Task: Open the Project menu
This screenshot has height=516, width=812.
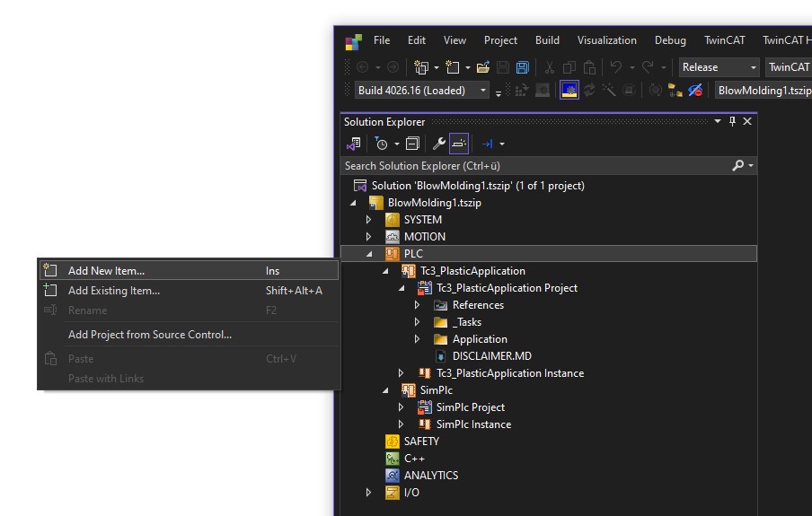Action: (x=500, y=40)
